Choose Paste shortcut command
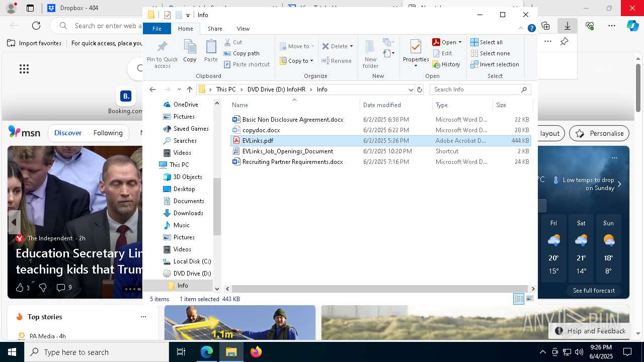 click(247, 64)
